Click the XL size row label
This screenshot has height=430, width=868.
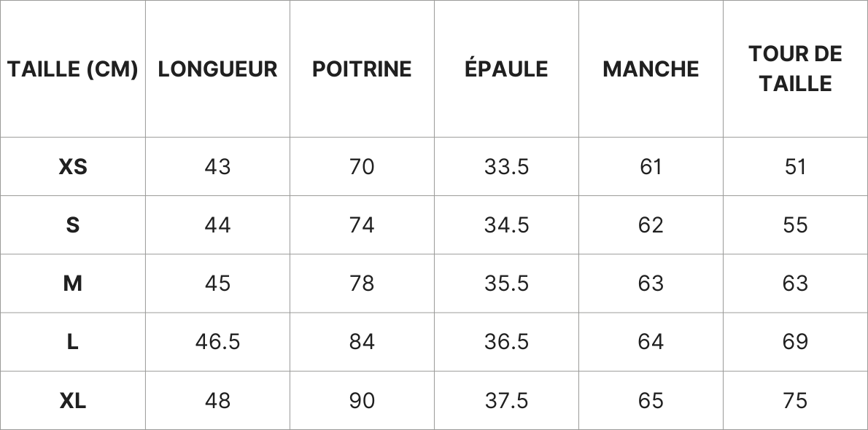point(73,400)
